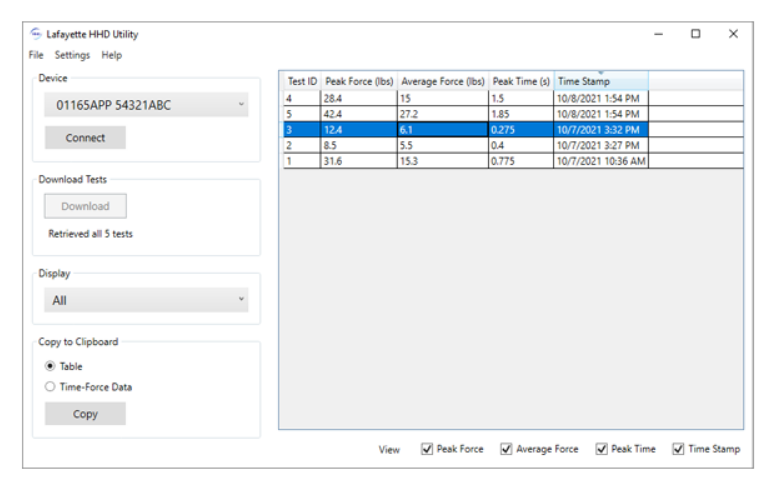Viewport: 774px width, 497px height.
Task: Click the time stamp 10/7/2021 10:36 AM
Action: [601, 161]
